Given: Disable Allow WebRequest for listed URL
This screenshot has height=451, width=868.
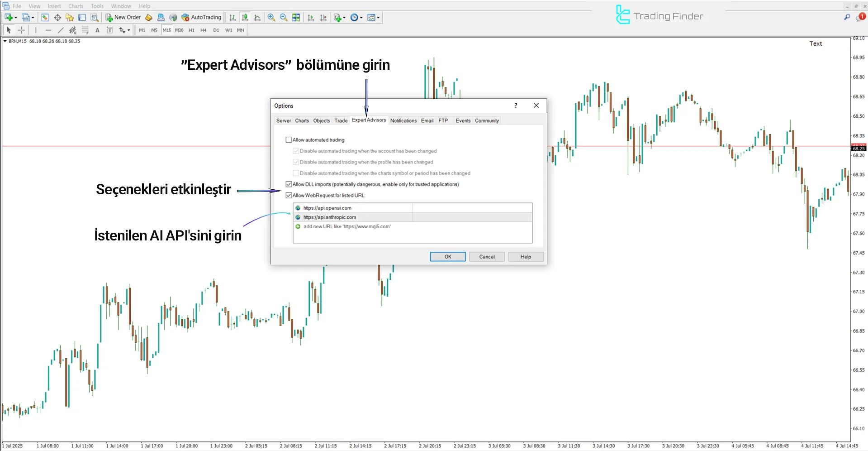Looking at the screenshot, I should click(x=289, y=195).
